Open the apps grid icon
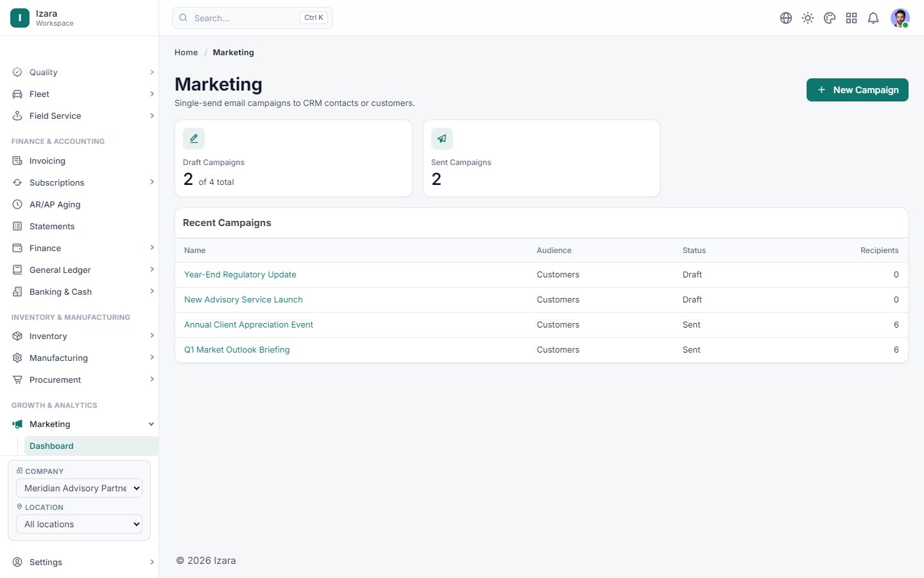This screenshot has height=578, width=924. pyautogui.click(x=851, y=18)
